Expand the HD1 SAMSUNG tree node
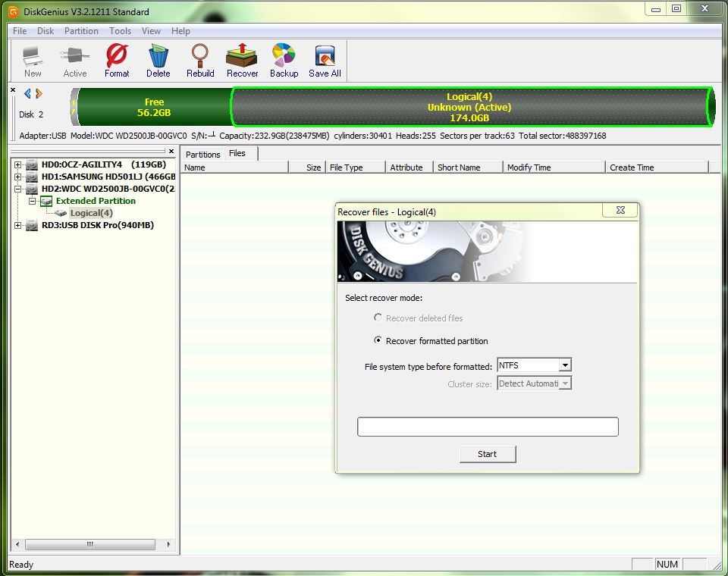 pos(17,177)
